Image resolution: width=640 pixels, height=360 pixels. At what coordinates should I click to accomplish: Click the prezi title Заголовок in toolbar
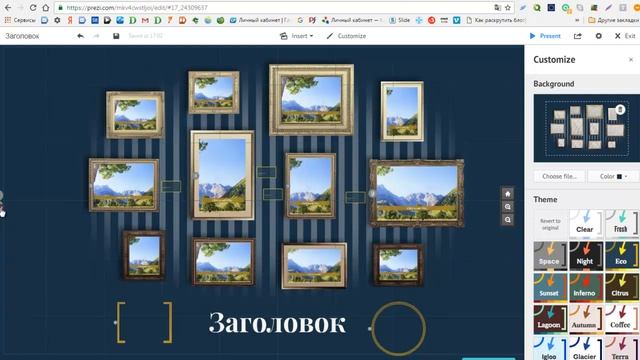click(x=22, y=36)
